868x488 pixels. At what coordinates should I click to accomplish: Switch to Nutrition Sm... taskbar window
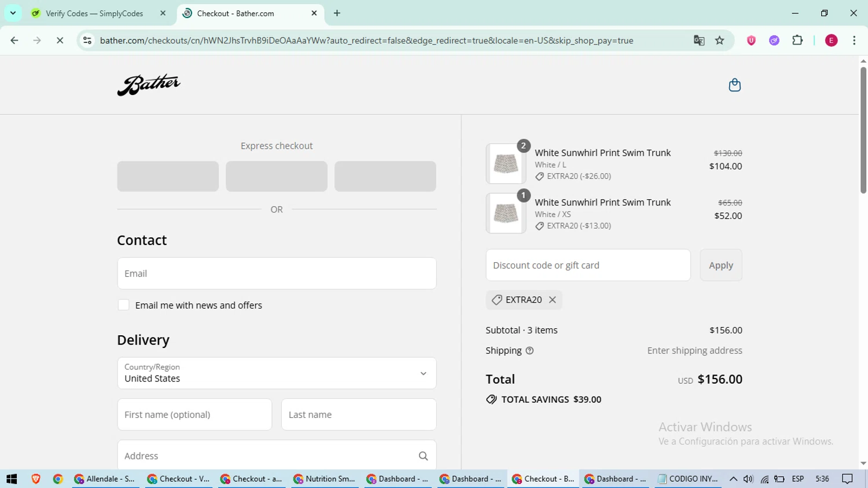coord(324,479)
